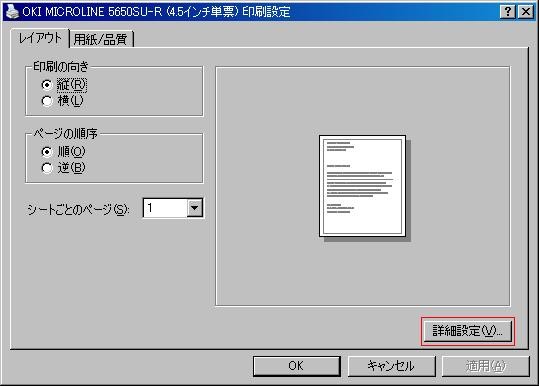Click the printer icon in the title bar
Image resolution: width=539 pixels, height=386 pixels.
tap(12, 12)
